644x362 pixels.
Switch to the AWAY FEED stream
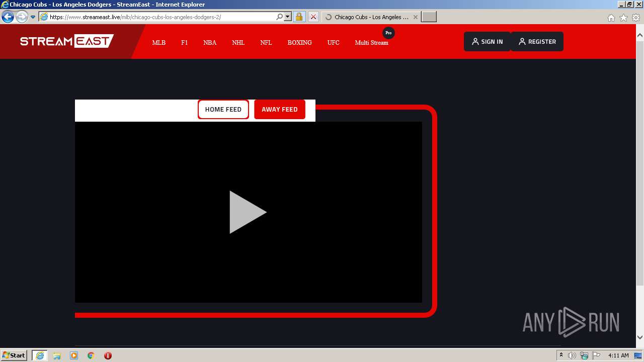point(280,109)
